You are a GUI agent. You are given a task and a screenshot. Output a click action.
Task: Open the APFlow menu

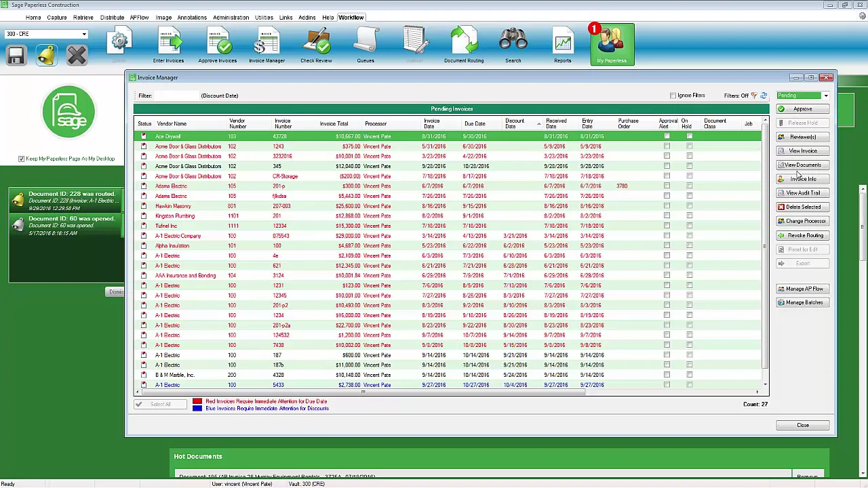pyautogui.click(x=139, y=17)
